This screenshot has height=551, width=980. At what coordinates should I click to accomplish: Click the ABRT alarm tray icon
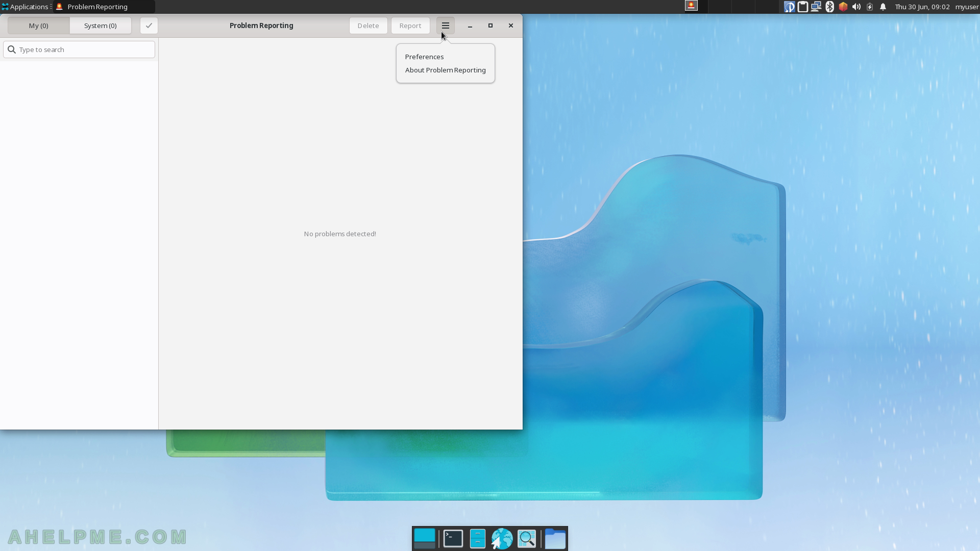click(691, 6)
